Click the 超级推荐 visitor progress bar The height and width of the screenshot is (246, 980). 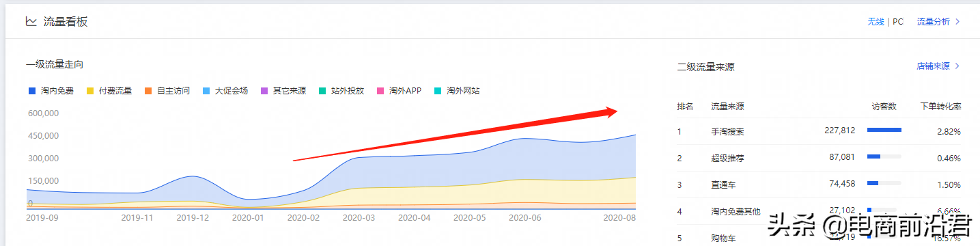tap(884, 156)
